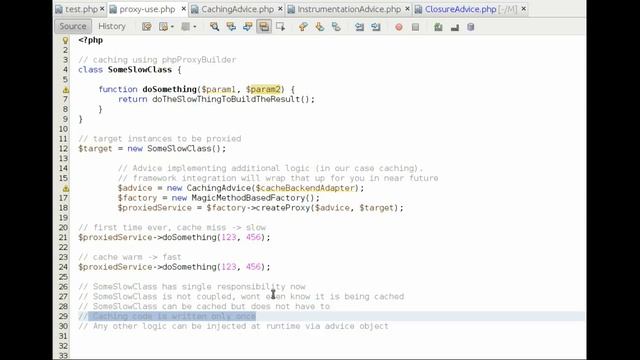Click createProxy method call on line 18

click(x=282, y=208)
